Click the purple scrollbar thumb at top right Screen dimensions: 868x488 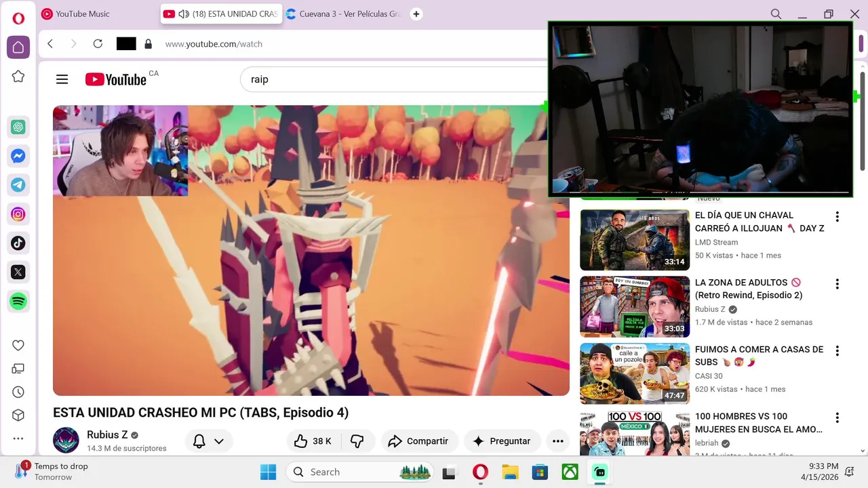click(x=862, y=43)
